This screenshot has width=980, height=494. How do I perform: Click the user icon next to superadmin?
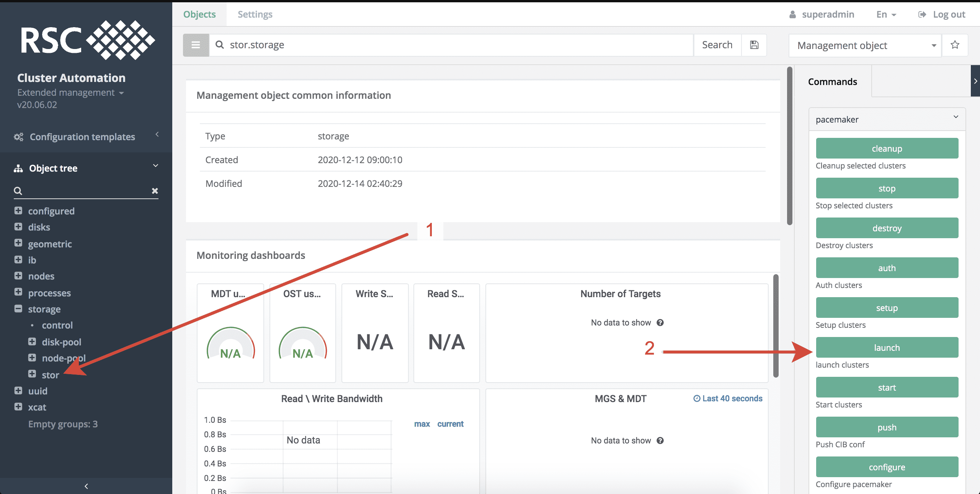pyautogui.click(x=792, y=14)
